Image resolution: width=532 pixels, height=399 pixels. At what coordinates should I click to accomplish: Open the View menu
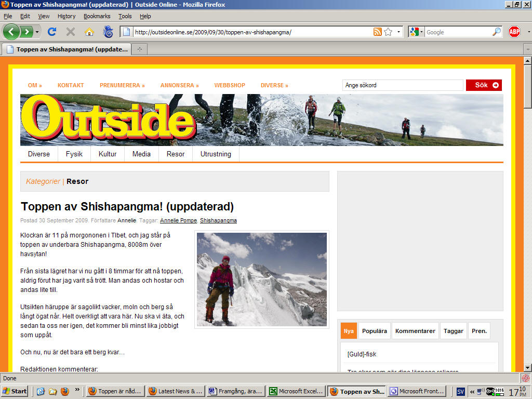pos(44,16)
